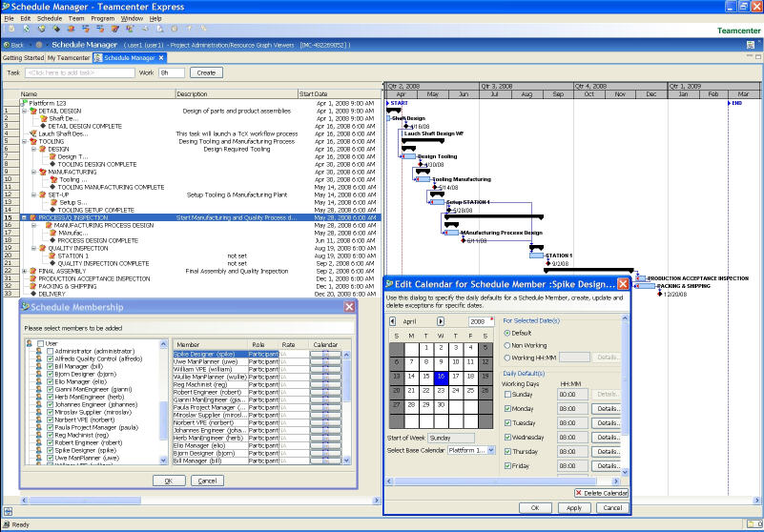Click the Plattform 123 schedule icon
Image resolution: width=764 pixels, height=532 pixels.
pos(25,103)
